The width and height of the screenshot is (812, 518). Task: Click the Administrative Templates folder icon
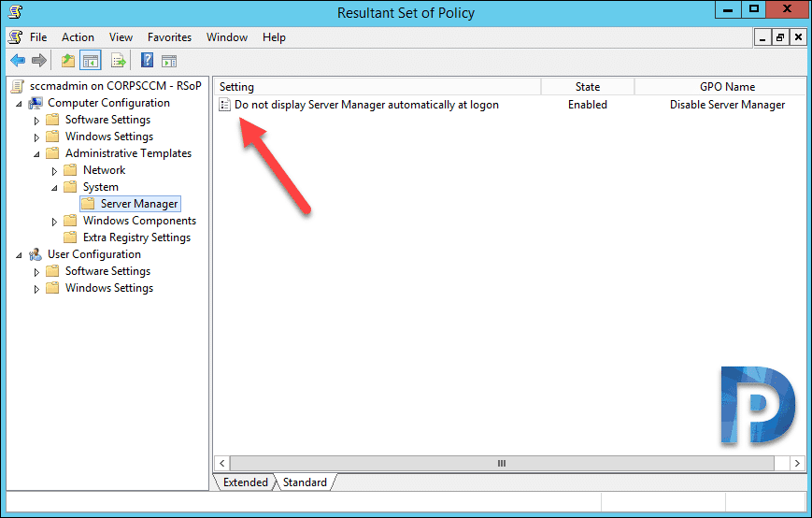(52, 153)
